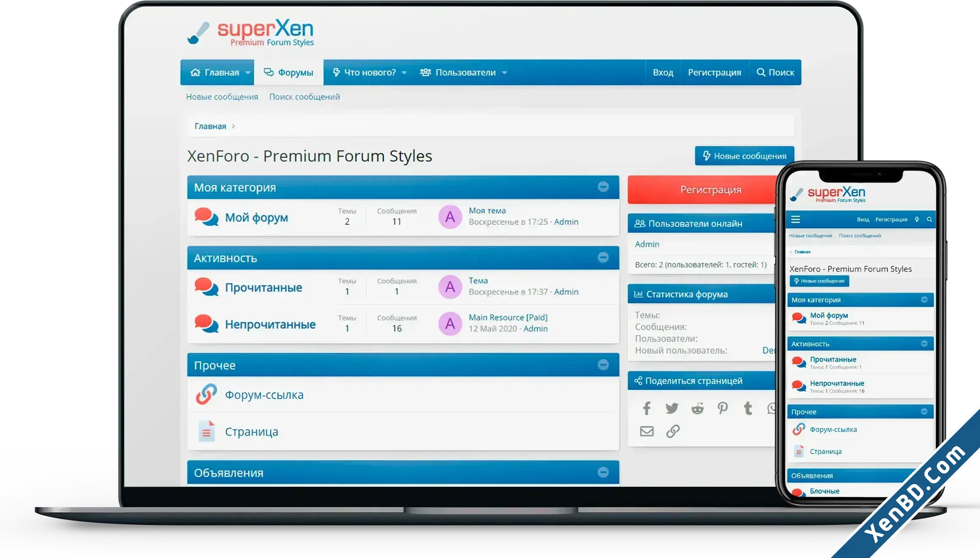Share page via Reddit icon
This screenshot has height=558, width=980.
[697, 408]
